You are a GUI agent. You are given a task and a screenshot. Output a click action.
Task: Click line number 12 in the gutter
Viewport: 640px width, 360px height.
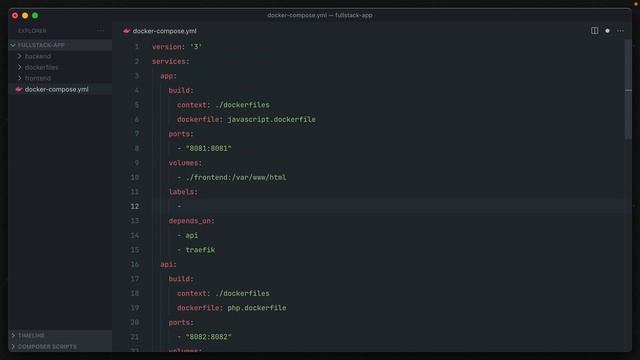(x=135, y=206)
